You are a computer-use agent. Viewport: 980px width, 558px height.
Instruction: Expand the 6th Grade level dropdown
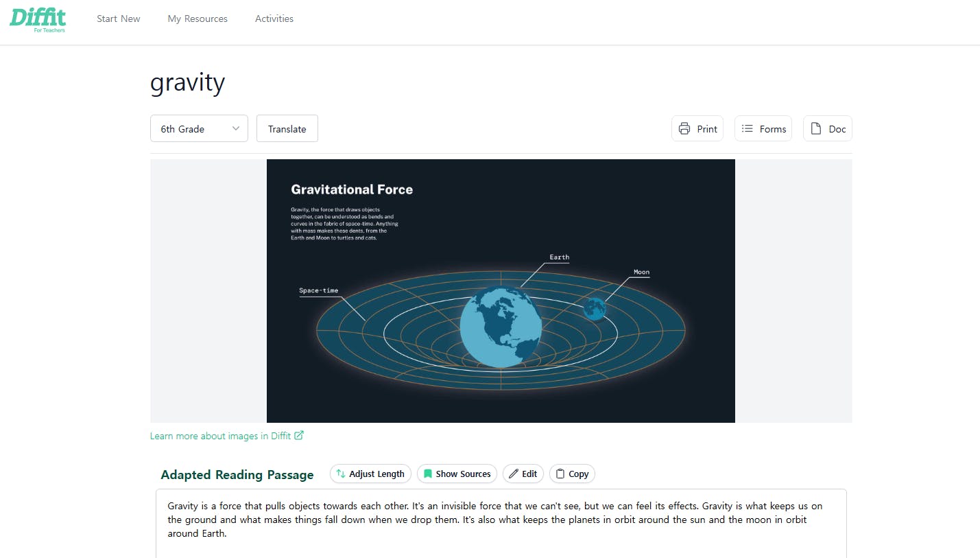tap(199, 128)
